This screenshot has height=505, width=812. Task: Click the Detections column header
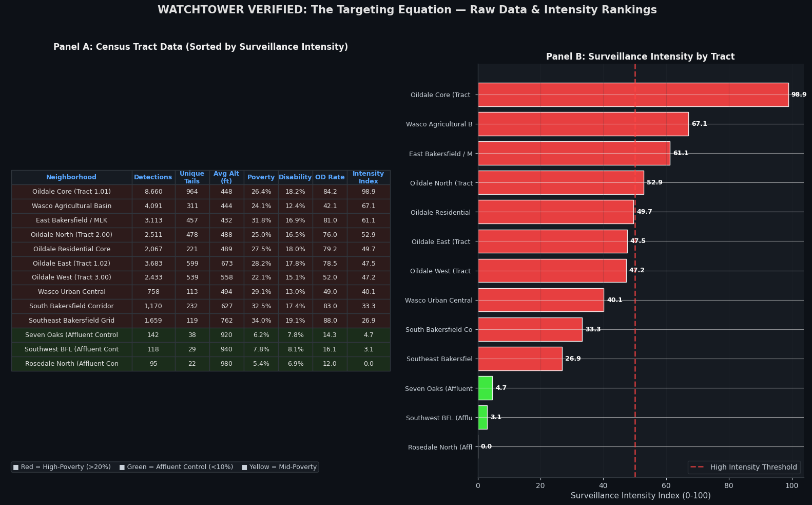tap(153, 177)
